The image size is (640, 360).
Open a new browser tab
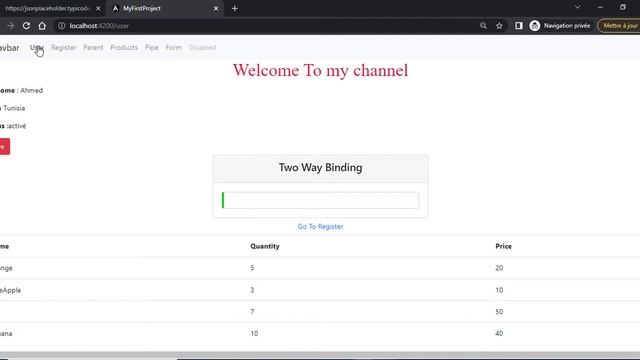(x=235, y=9)
